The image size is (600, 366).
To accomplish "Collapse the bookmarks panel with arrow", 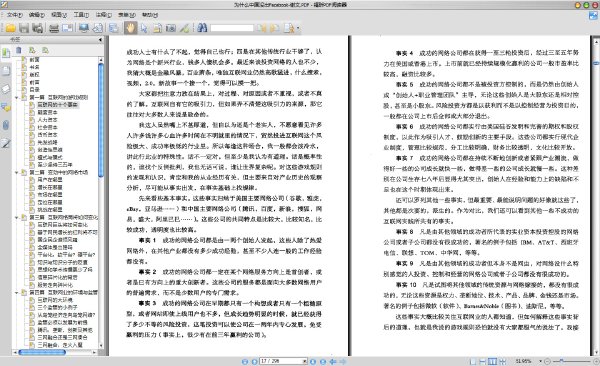I will pos(100,39).
